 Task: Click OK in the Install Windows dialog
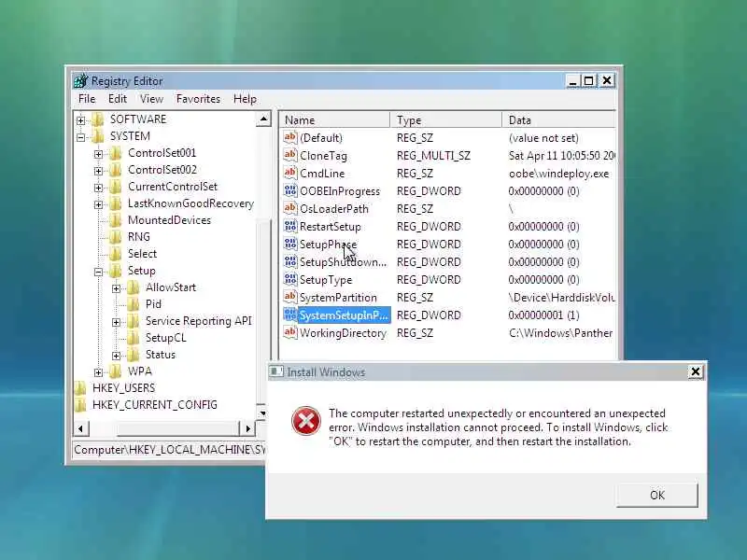(x=657, y=496)
